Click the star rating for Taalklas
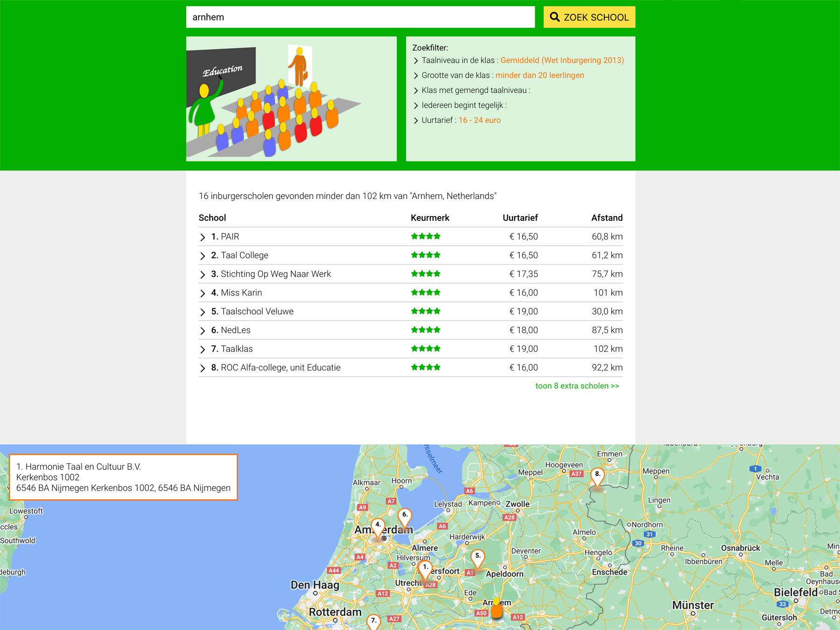Image resolution: width=840 pixels, height=630 pixels. coord(426,348)
